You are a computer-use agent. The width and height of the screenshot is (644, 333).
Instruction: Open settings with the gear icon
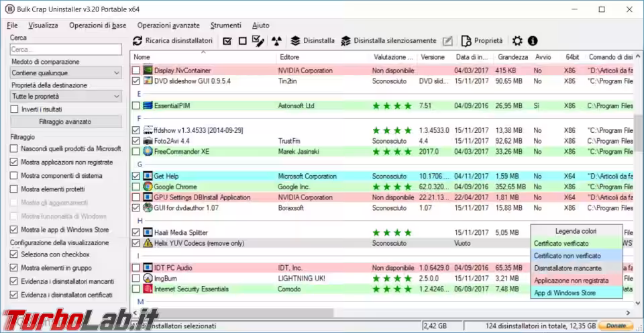(517, 41)
